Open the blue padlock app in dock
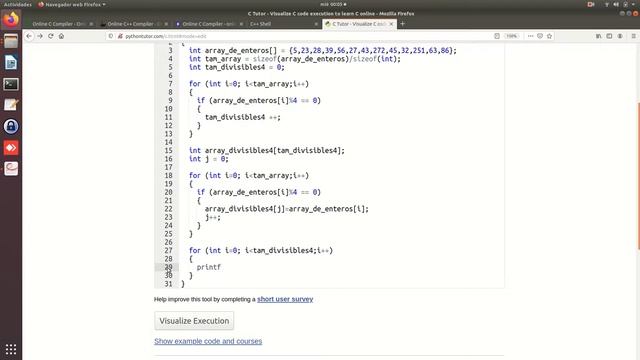Viewport: 640px width, 360px height. coord(11,127)
